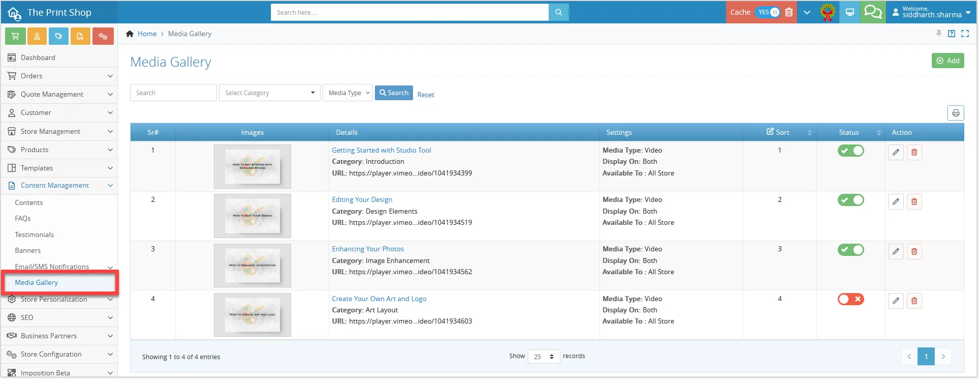Image resolution: width=980 pixels, height=380 pixels.
Task: Click the monitor icon in the top bar
Action: 849,12
